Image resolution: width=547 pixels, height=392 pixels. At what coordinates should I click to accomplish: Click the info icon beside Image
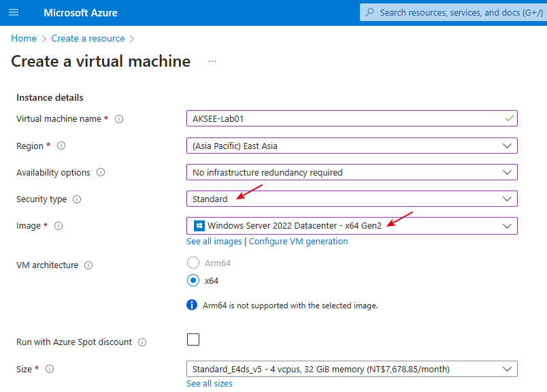[x=59, y=226]
